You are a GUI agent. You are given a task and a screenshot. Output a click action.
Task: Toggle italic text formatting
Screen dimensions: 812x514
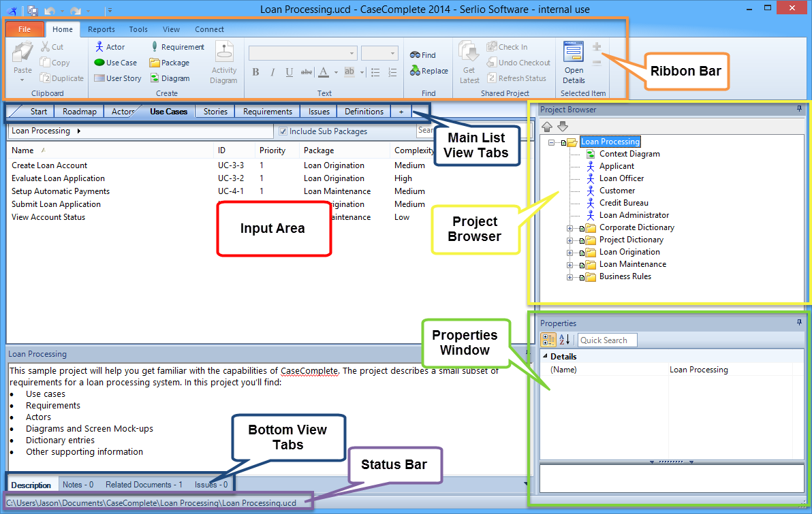(x=272, y=72)
